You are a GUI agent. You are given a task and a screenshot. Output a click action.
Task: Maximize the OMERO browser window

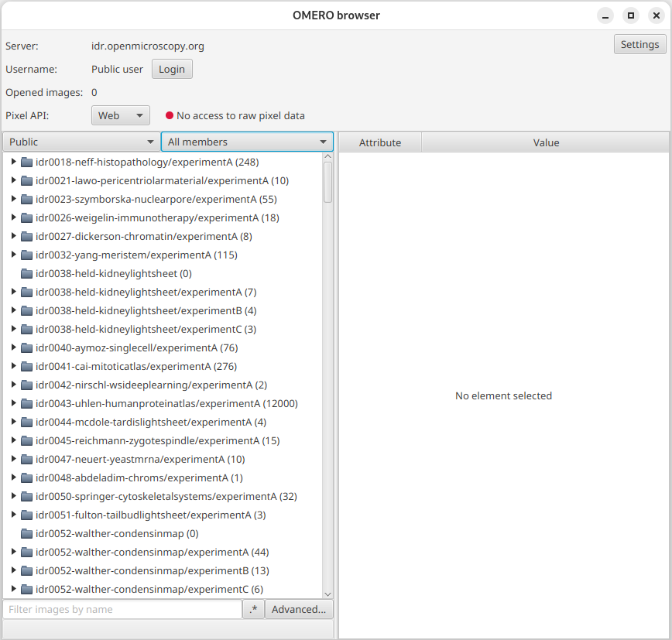click(x=630, y=15)
